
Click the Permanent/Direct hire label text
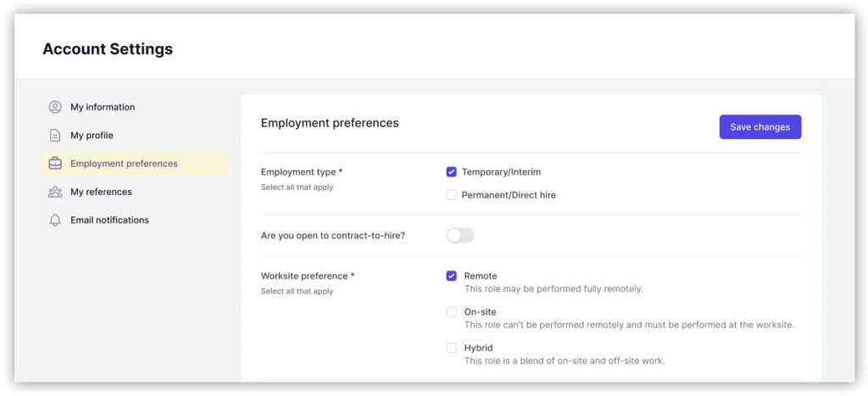click(x=509, y=195)
